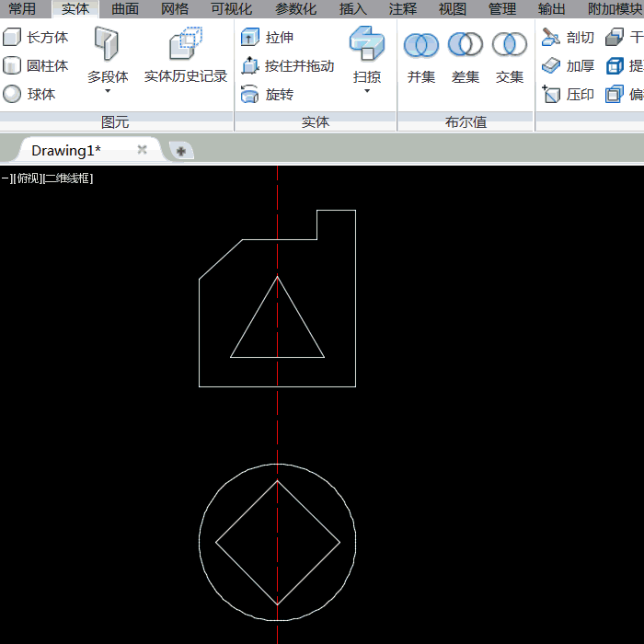Open the 管理 ribbon tab

click(x=502, y=8)
